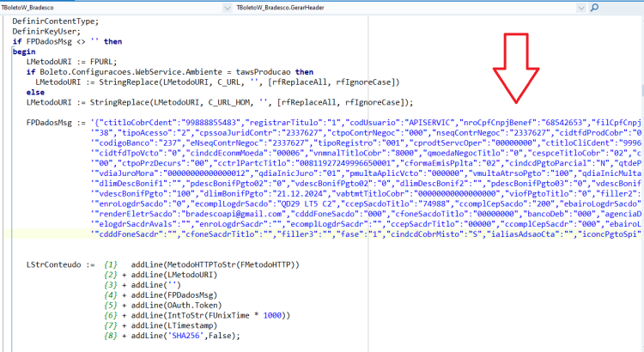The width and height of the screenshot is (644, 352).
Task: Click the "tipoAcesso" JSON key
Action: point(142,133)
